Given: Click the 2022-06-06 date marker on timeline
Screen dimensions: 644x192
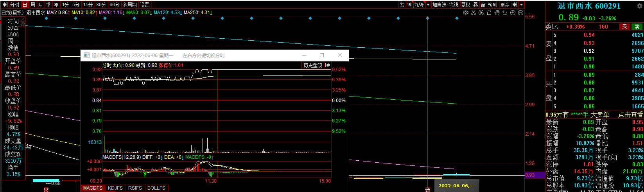Looking at the screenshot, I should click(456, 186).
